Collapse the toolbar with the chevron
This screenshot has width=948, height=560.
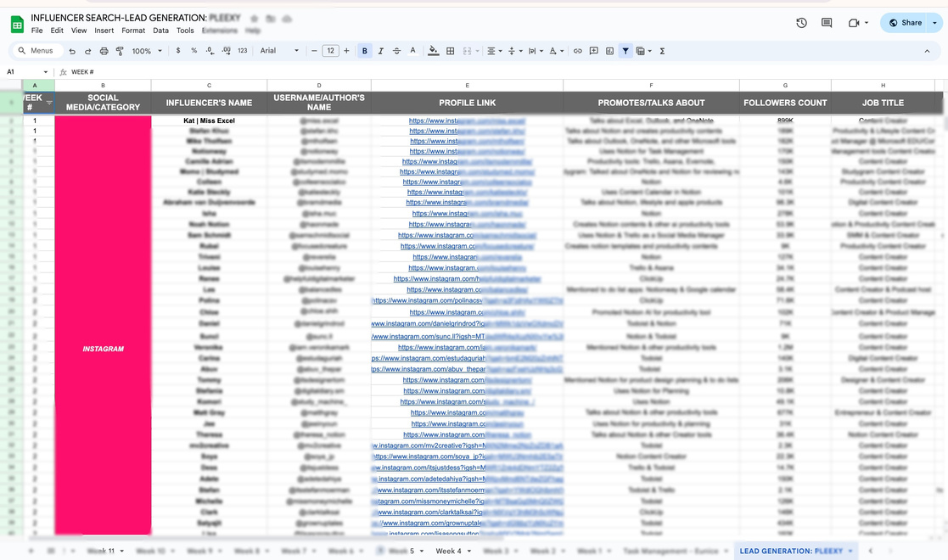927,52
